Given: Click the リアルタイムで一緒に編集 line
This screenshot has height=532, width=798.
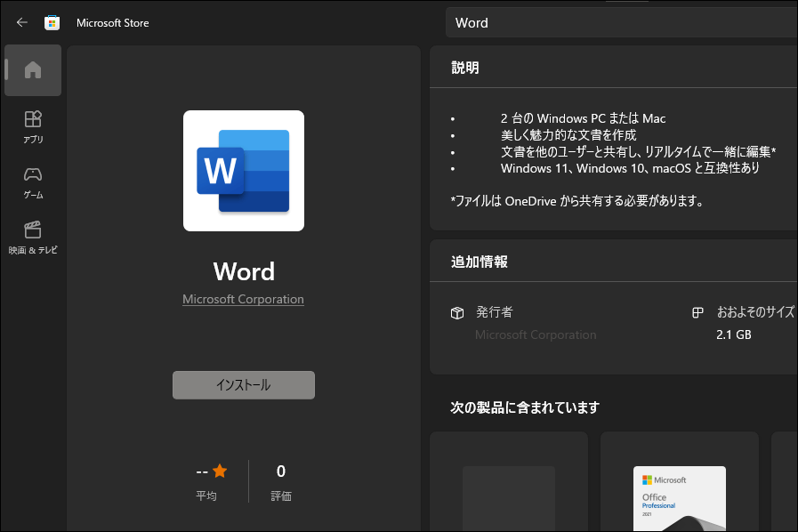Looking at the screenshot, I should (638, 151).
